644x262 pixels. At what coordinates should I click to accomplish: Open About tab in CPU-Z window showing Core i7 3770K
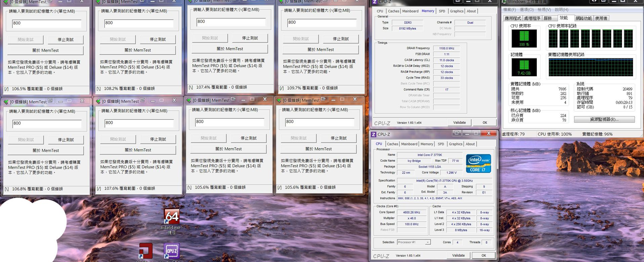coord(470,144)
